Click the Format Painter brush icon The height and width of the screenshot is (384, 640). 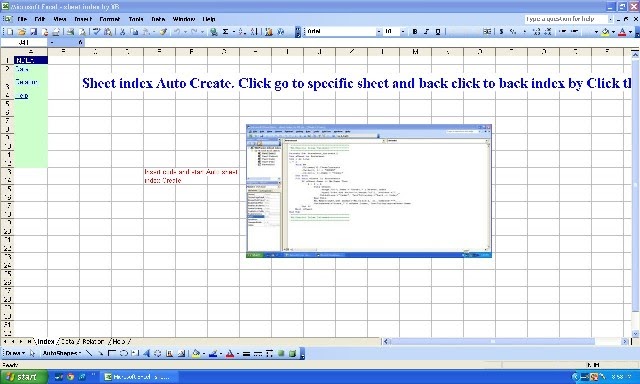coord(163,31)
